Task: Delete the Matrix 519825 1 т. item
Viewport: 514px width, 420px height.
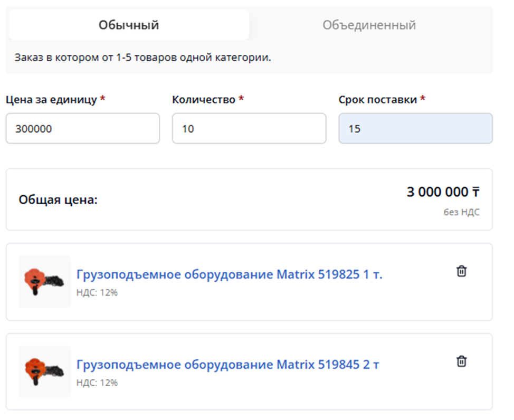Action: tap(461, 271)
